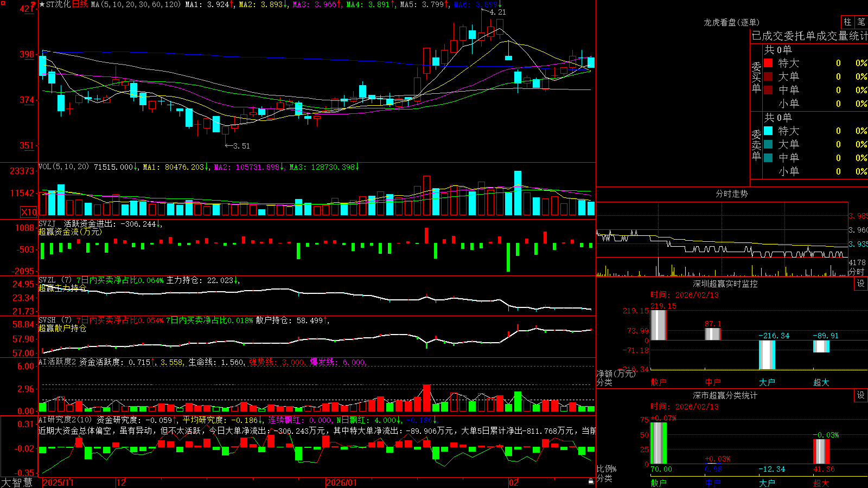Screen dimensions: 868x488
Task: Open the AI研究度2(10) indicator label
Action: coord(65,420)
